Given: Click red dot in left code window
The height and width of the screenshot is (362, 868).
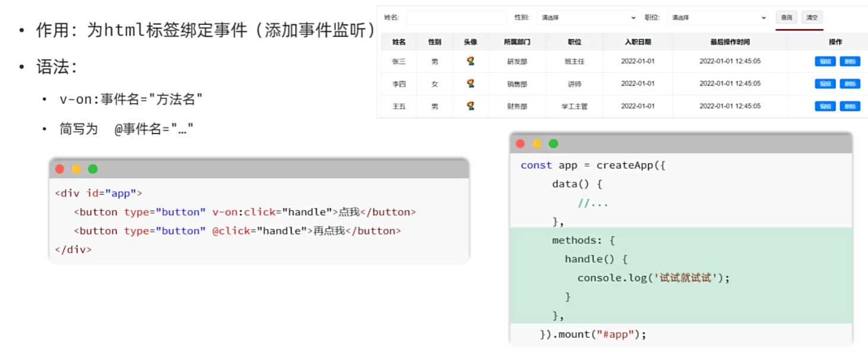Looking at the screenshot, I should click(60, 169).
